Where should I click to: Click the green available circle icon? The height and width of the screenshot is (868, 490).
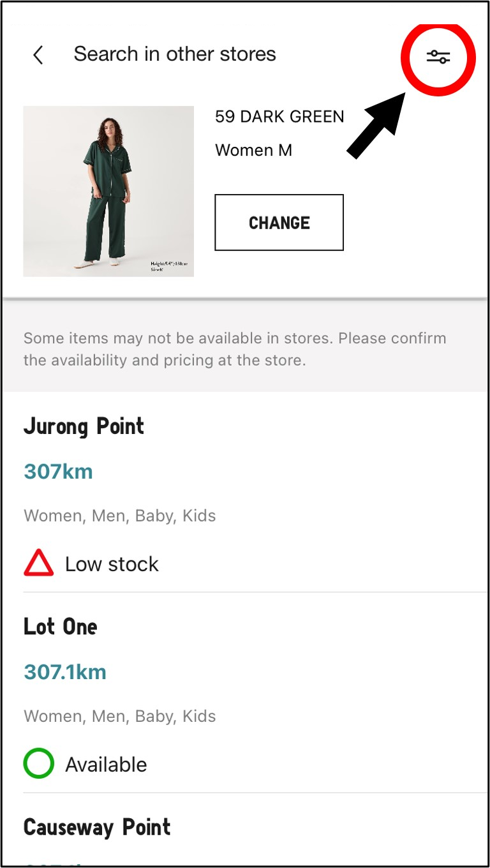(39, 764)
